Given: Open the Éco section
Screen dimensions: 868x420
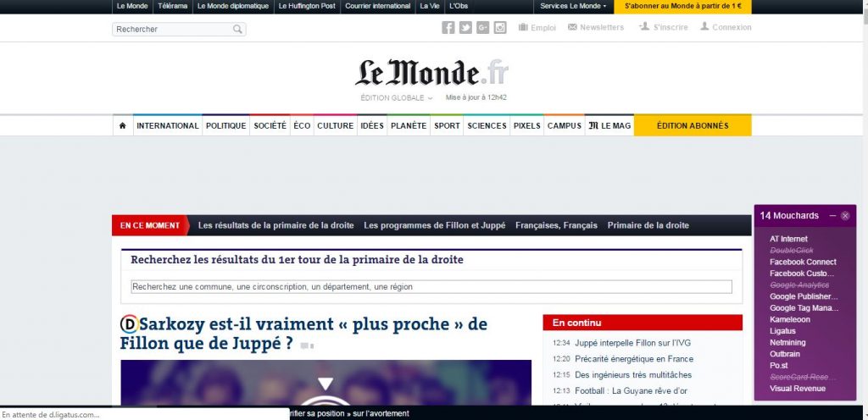Looking at the screenshot, I should pos(302,126).
